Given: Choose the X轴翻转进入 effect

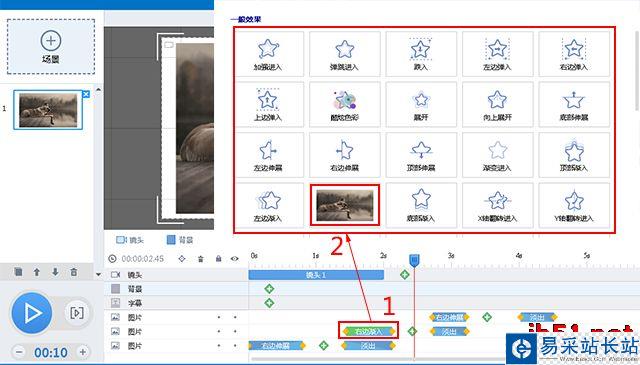Looking at the screenshot, I should coord(497,205).
